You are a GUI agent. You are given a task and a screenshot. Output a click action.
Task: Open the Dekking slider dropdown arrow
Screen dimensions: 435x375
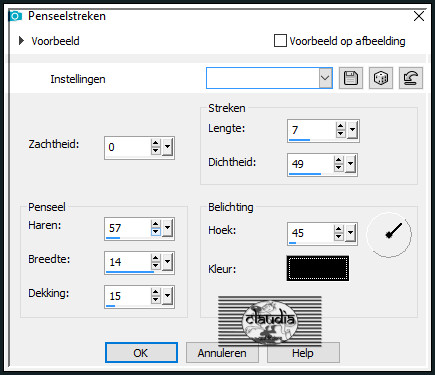pos(167,296)
